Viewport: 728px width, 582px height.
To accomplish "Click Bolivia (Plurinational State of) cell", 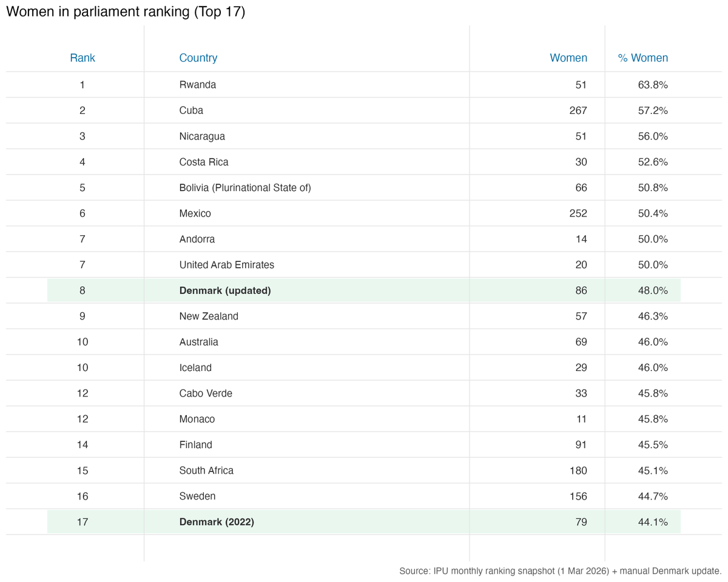I will pos(245,188).
